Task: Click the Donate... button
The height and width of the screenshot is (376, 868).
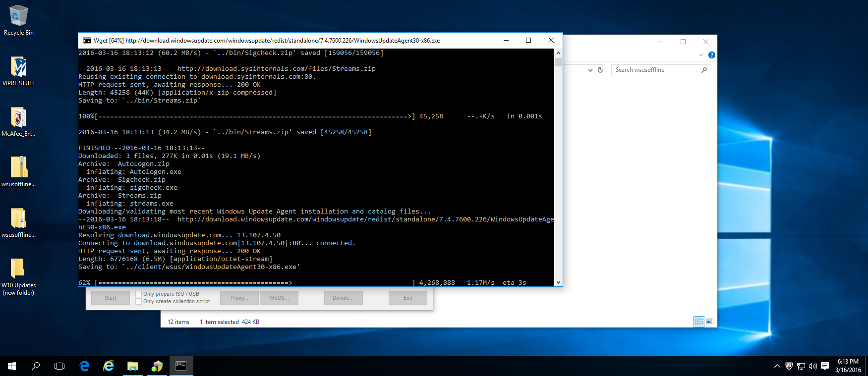Action: click(344, 298)
